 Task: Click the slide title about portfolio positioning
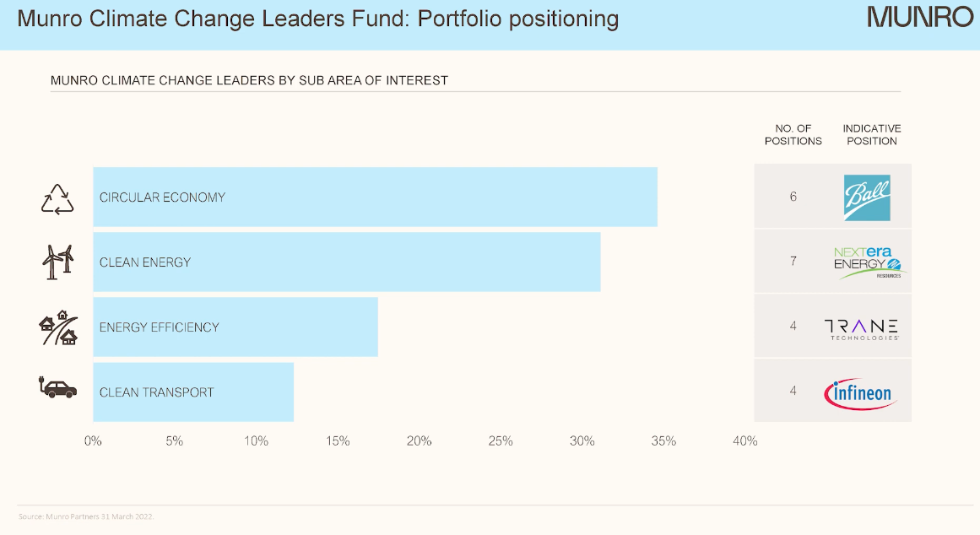(317, 19)
